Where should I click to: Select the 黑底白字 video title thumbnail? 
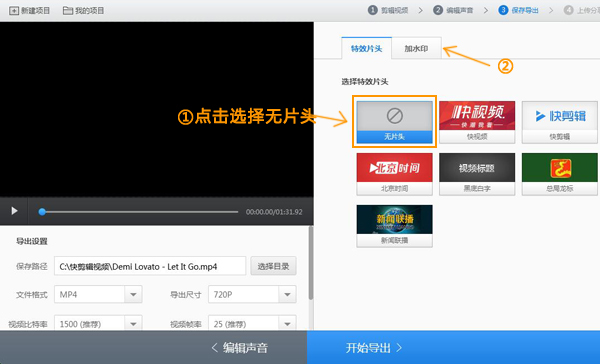[477, 174]
